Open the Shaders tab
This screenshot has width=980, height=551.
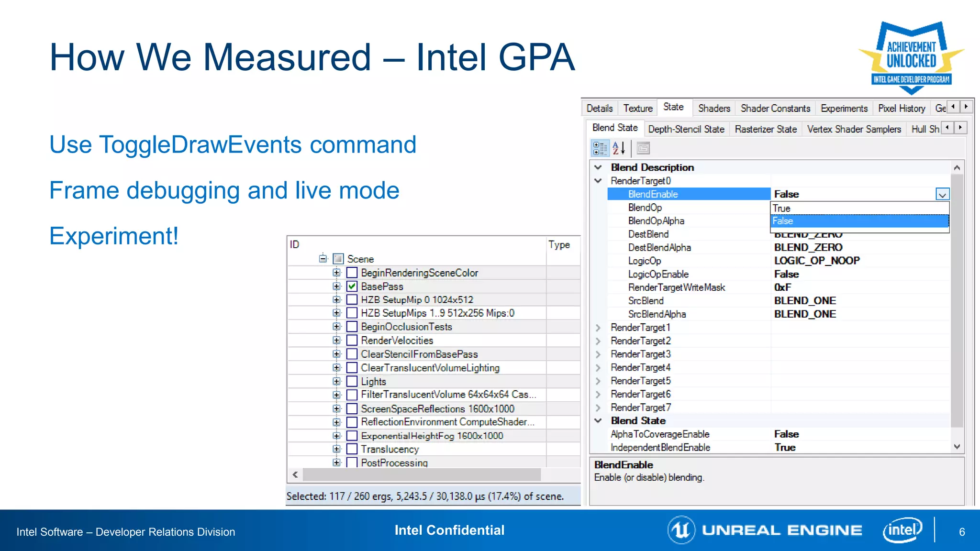click(x=714, y=109)
